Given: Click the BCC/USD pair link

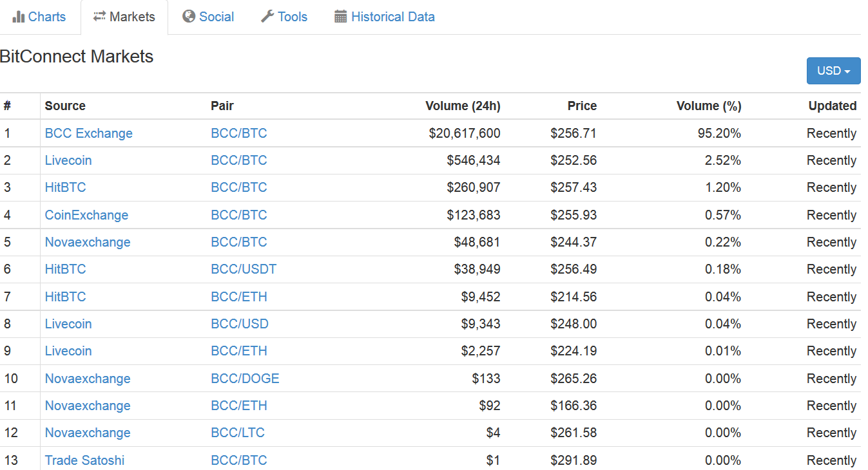Looking at the screenshot, I should coord(240,324).
